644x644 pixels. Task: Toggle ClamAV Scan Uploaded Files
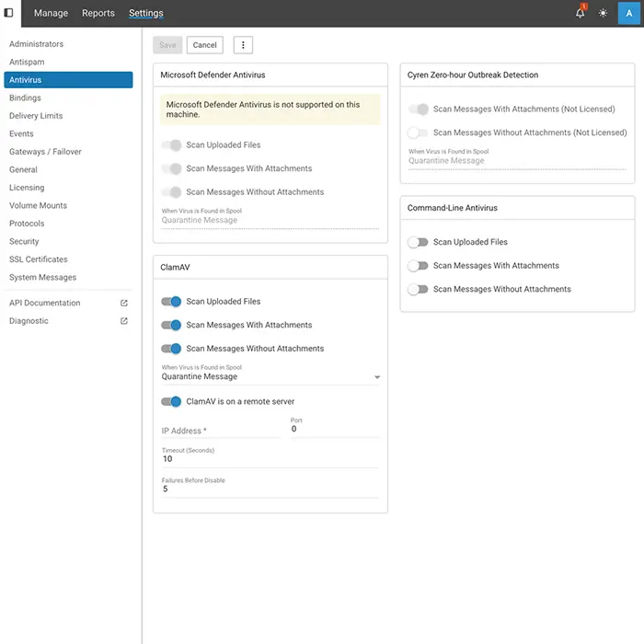[x=171, y=302]
